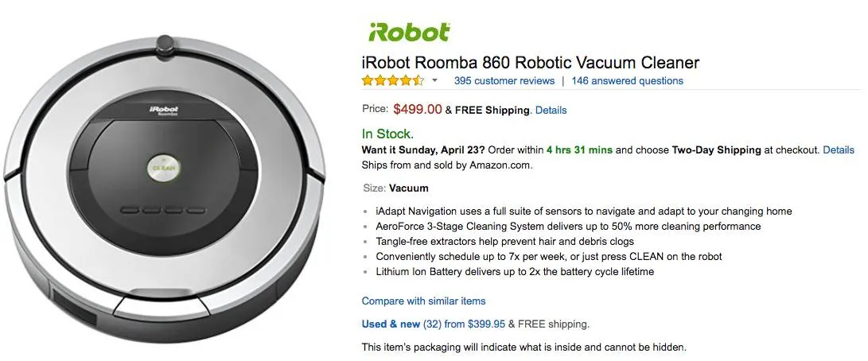
Task: Click the iRobot Roomba logo on the vacuum
Action: pyautogui.click(x=164, y=111)
